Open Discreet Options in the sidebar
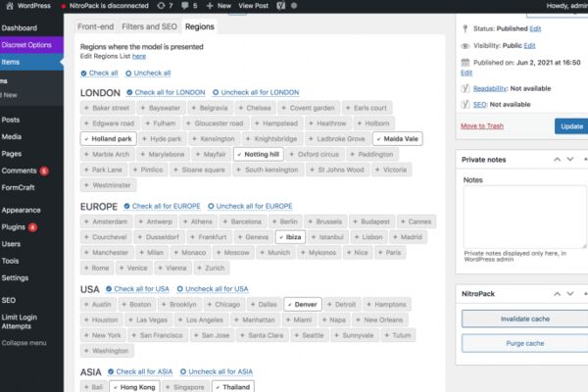This screenshot has height=392, width=588. 26,45
